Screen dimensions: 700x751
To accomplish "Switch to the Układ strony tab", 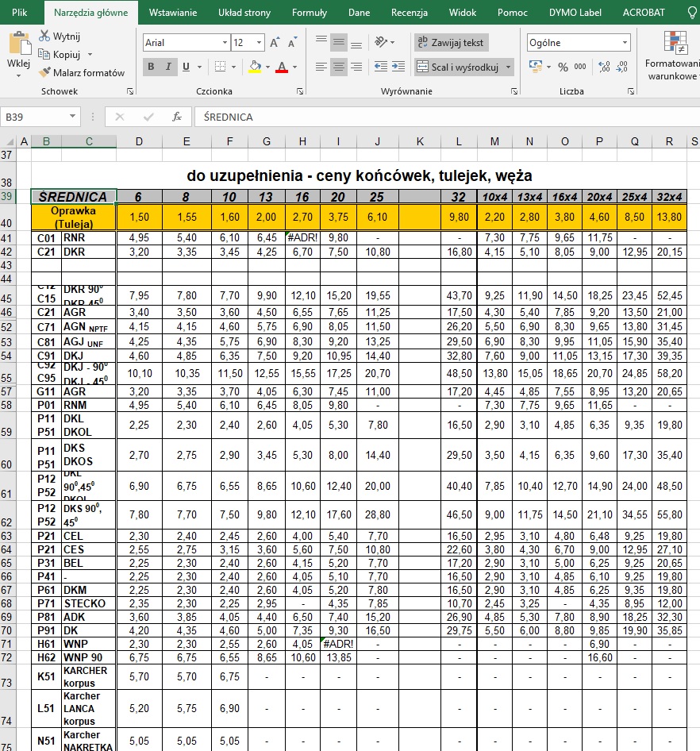I will 244,13.
